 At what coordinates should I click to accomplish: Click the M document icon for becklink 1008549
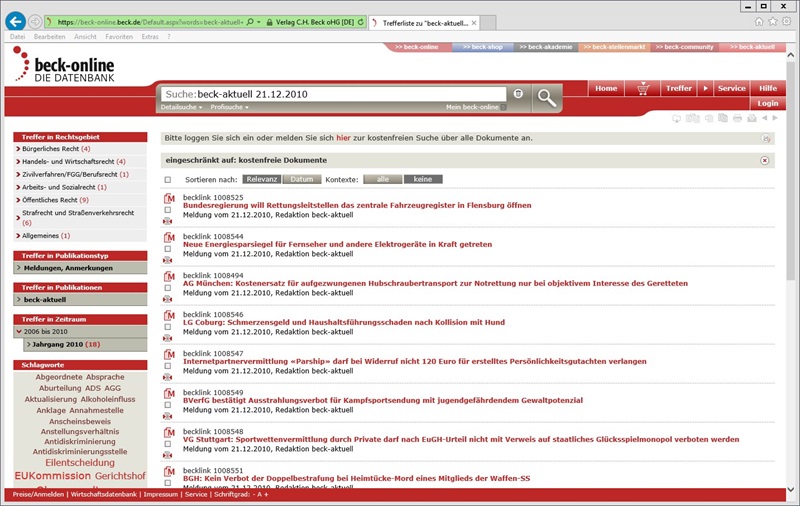coord(169,393)
